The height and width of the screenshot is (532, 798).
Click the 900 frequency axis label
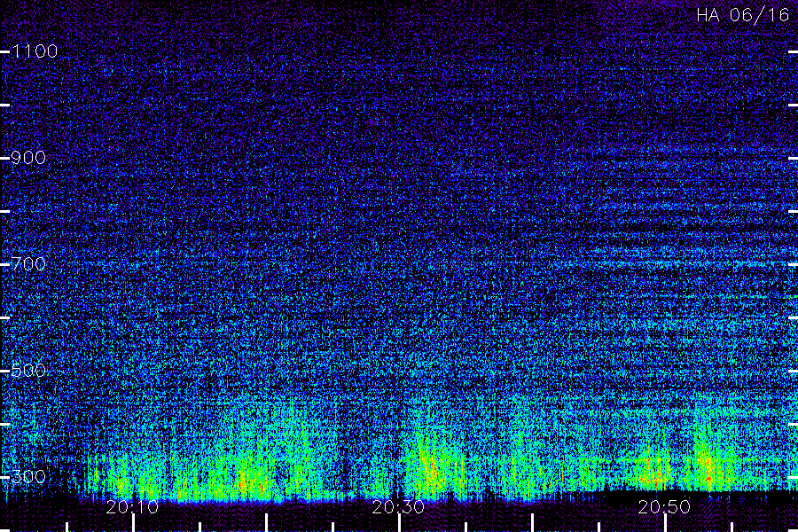(x=28, y=158)
